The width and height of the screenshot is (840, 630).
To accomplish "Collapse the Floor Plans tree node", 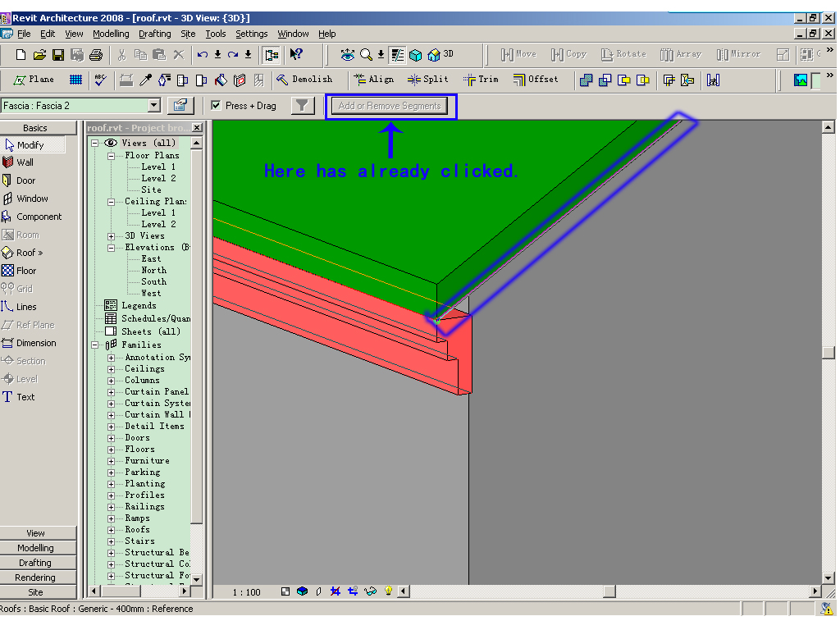I will (x=112, y=155).
